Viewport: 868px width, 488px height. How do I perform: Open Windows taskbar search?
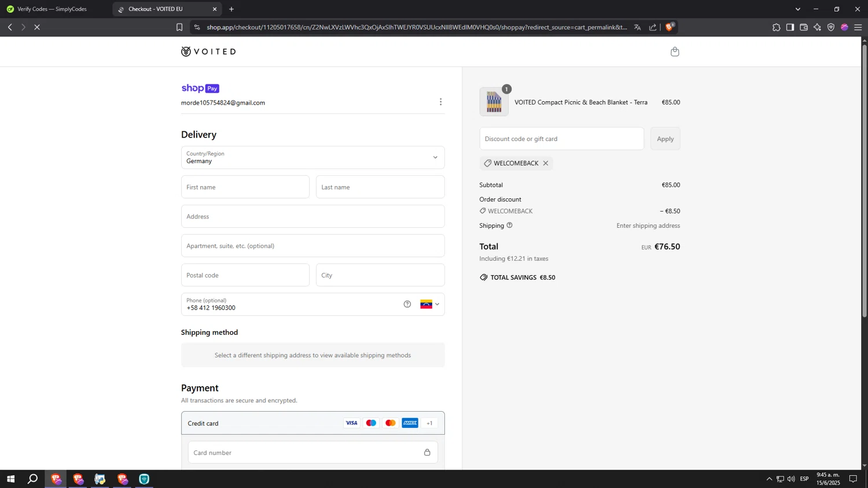point(33,479)
